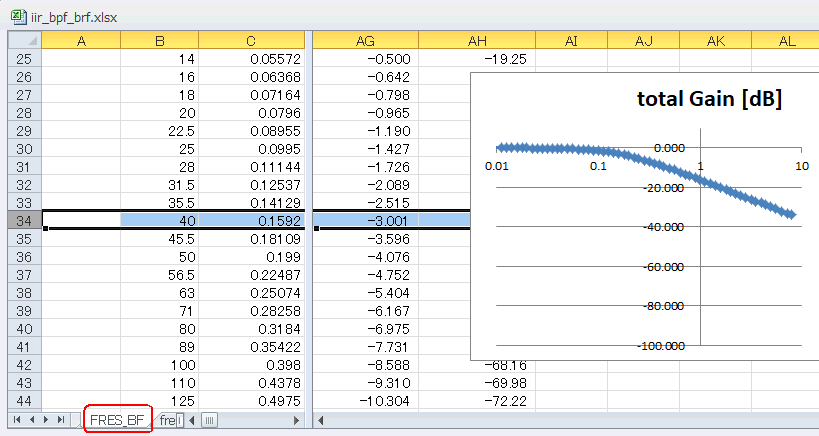The width and height of the screenshot is (819, 436).
Task: Select row 34 header
Action: click(25, 220)
